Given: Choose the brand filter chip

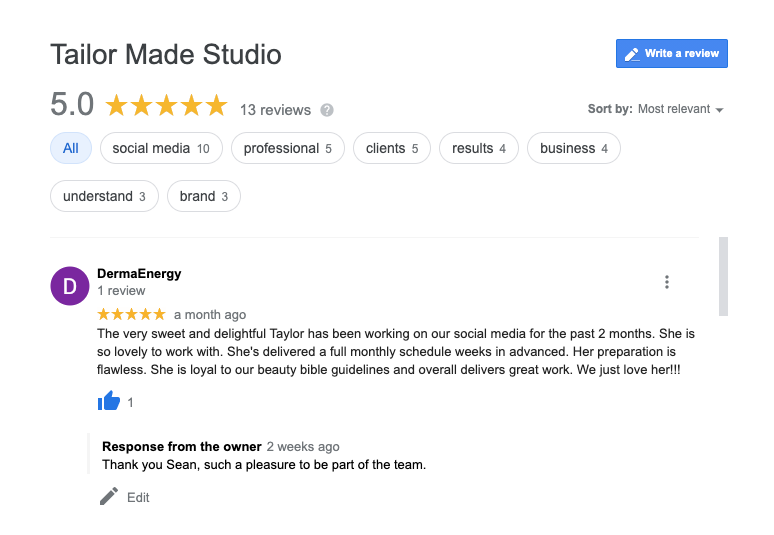Looking at the screenshot, I should point(203,196).
